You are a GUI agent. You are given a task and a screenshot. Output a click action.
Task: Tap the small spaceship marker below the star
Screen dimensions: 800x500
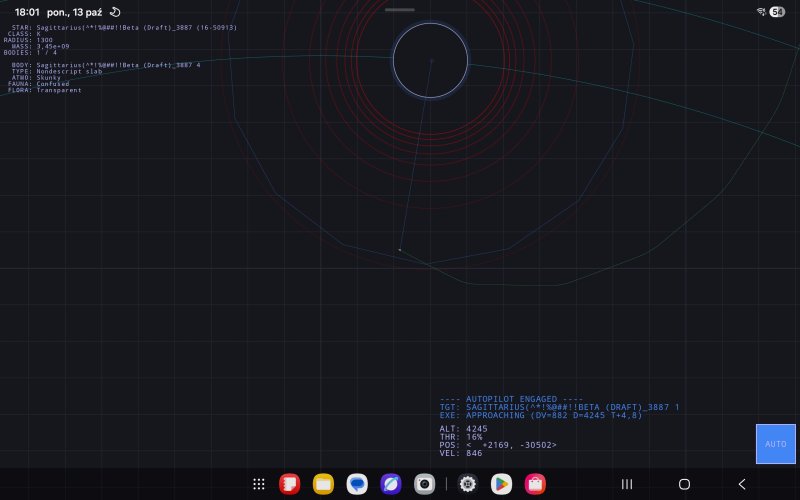click(400, 249)
